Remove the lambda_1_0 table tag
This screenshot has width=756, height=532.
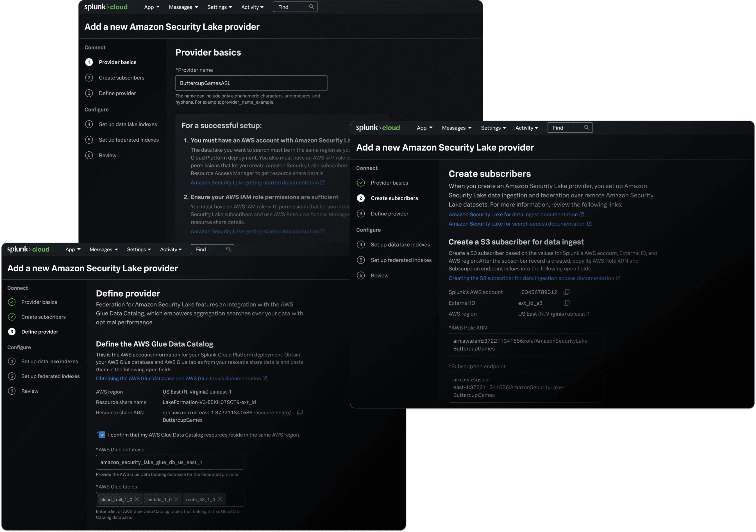coord(176,499)
